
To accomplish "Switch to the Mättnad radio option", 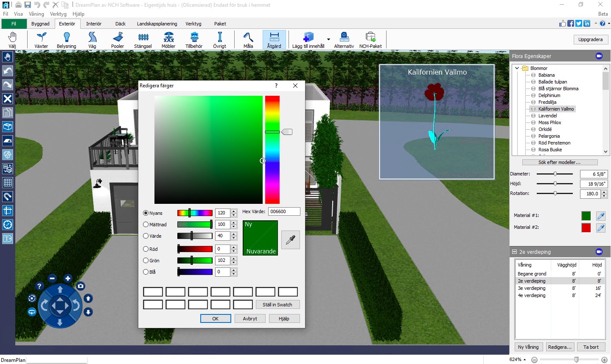I will [x=145, y=224].
